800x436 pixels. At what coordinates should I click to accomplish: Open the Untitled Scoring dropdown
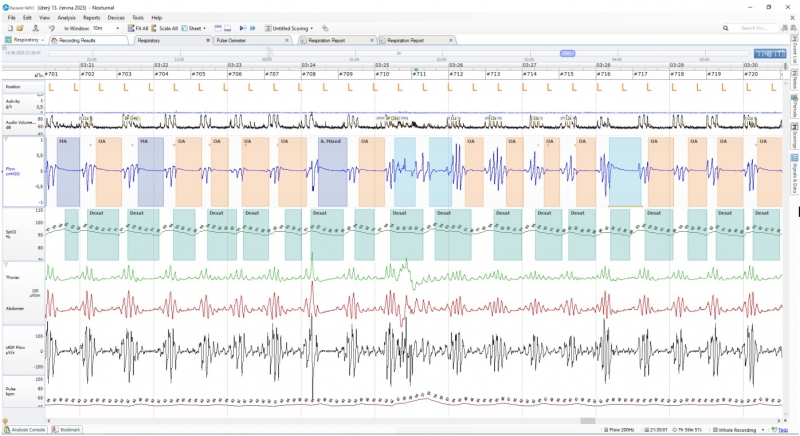[289, 29]
